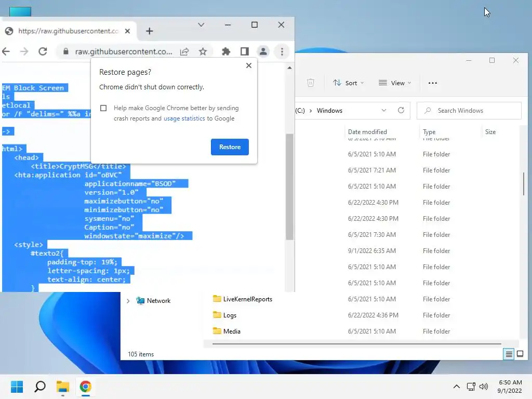Click the volume speaker tray icon

[x=484, y=387]
